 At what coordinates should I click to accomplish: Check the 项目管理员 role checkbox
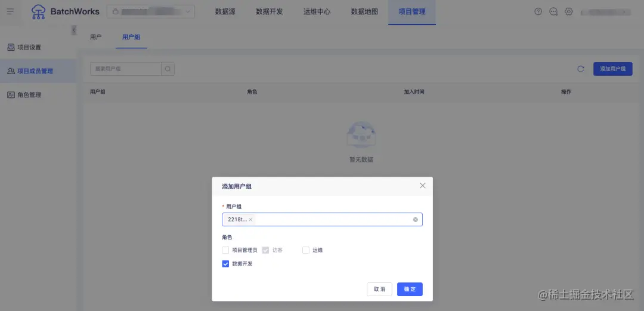(225, 250)
